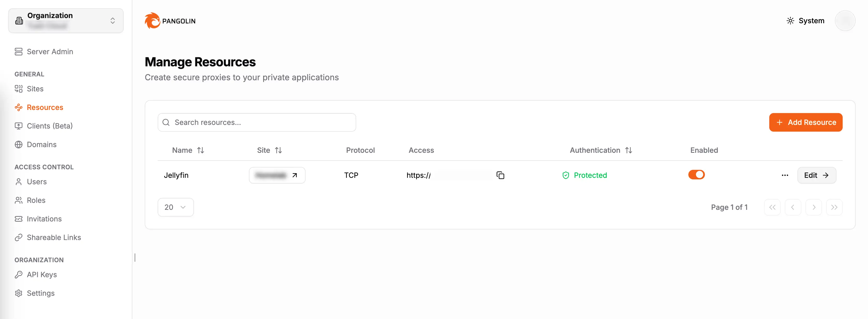The image size is (868, 319).
Task: Edit the Jellyfin resource
Action: click(817, 175)
